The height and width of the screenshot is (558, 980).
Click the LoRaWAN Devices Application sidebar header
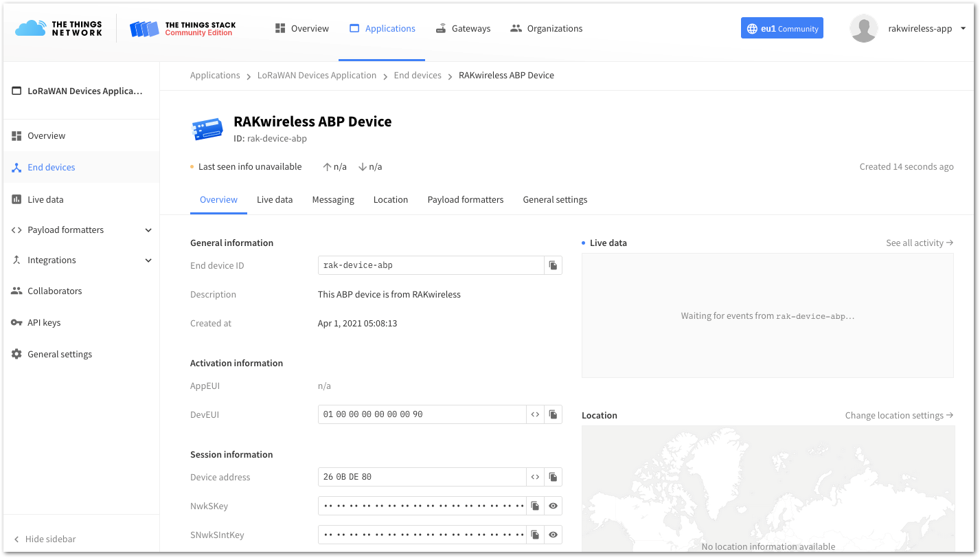click(x=78, y=91)
